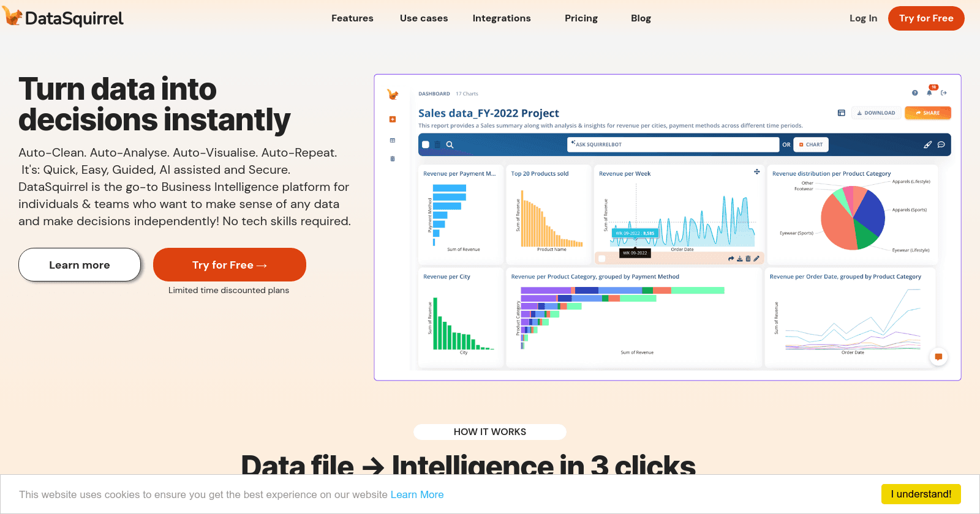This screenshot has width=980, height=514.
Task: Click Revenue per Product Category stacked chart
Action: point(634,318)
